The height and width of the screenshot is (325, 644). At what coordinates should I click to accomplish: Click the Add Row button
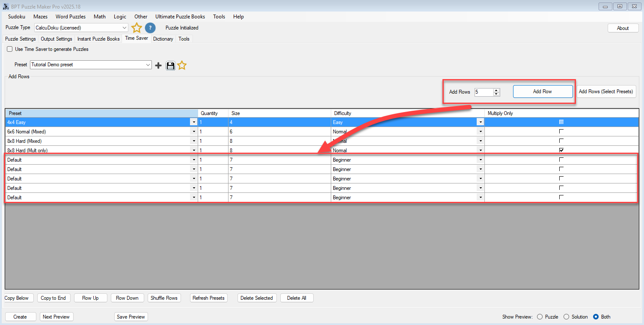(x=542, y=92)
